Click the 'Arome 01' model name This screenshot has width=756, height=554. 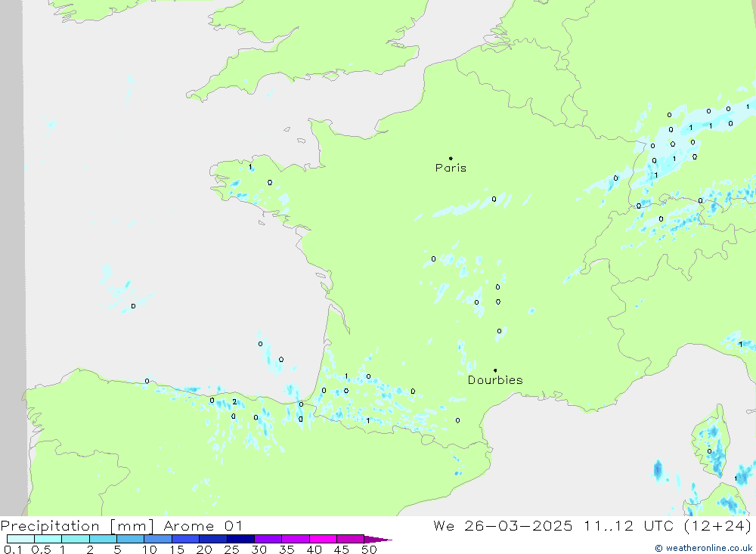pos(203,526)
